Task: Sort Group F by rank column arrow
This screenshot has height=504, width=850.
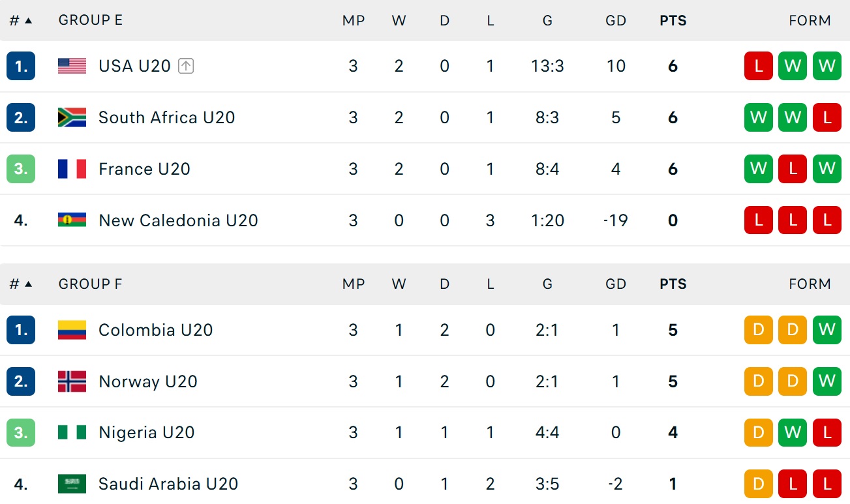Action: tap(28, 284)
